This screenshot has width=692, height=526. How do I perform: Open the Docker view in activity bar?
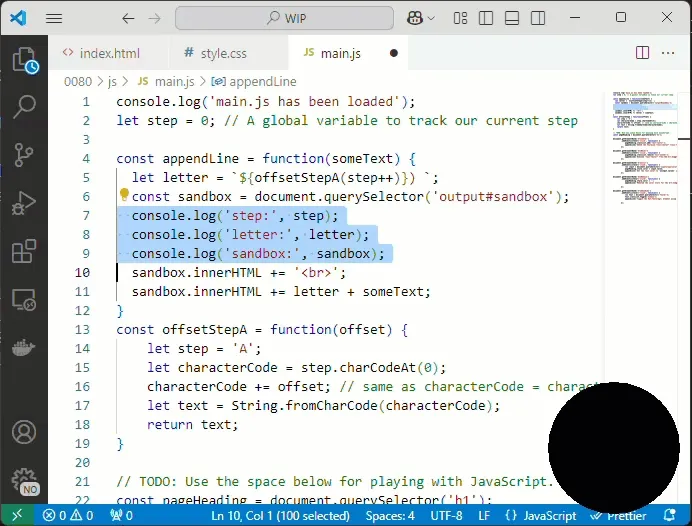[x=24, y=347]
